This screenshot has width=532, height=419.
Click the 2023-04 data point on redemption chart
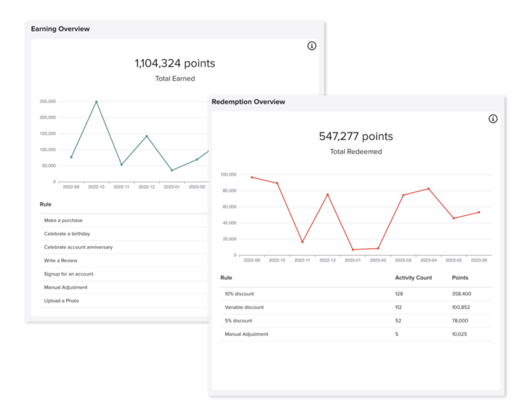pos(428,189)
